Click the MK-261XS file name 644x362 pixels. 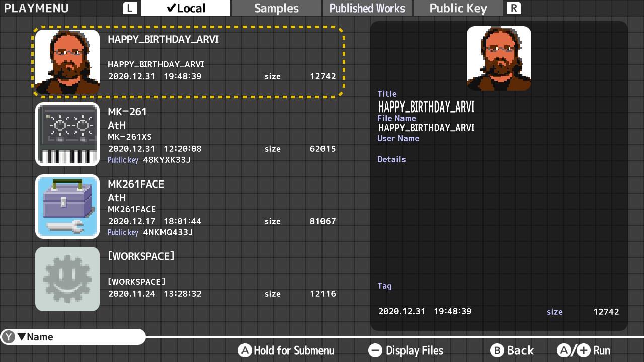tap(130, 137)
